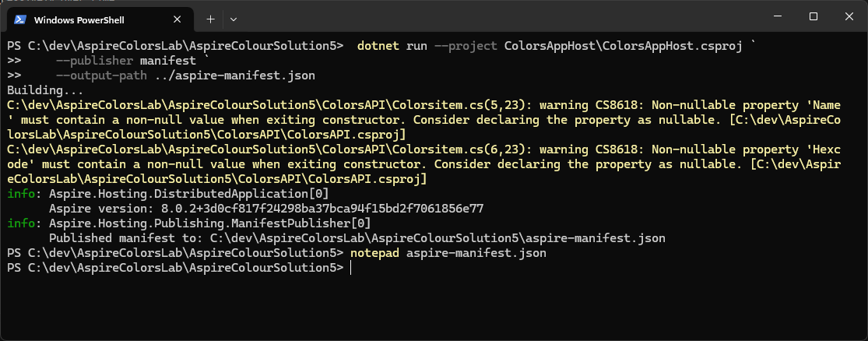Expand the new tab profiles dropdown
868x341 pixels.
(234, 18)
